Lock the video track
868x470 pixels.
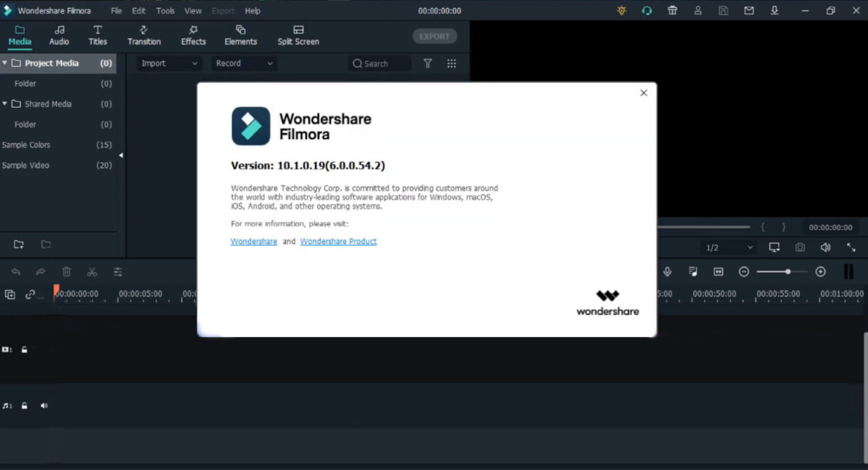point(24,350)
